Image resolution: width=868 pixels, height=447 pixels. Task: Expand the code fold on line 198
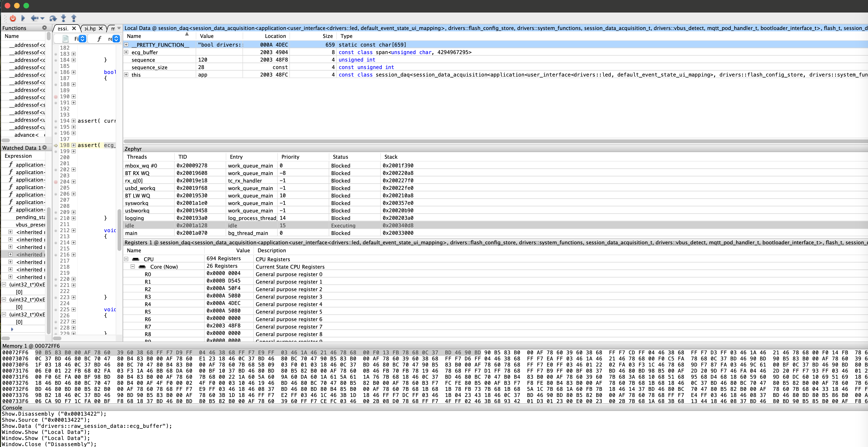point(74,145)
